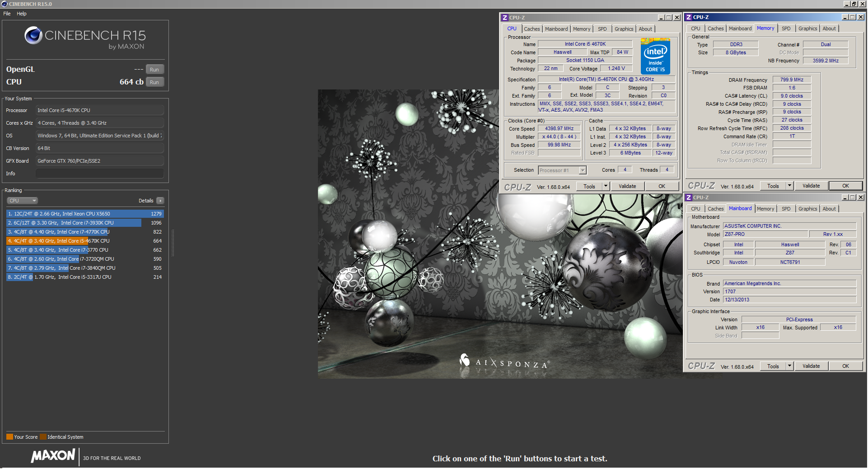Click the DRAM Frequency value 799.9 MHz

(792, 80)
